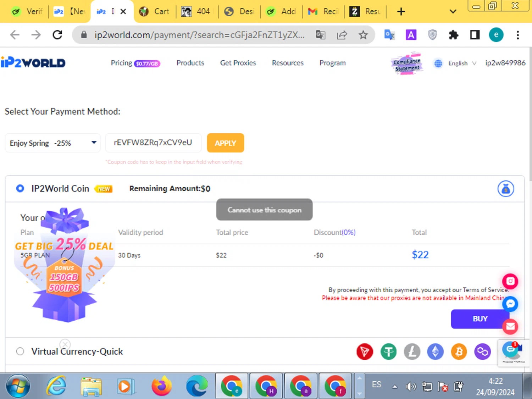The image size is (532, 399).
Task: Open the pink Instagram floating button
Action: pos(510,281)
